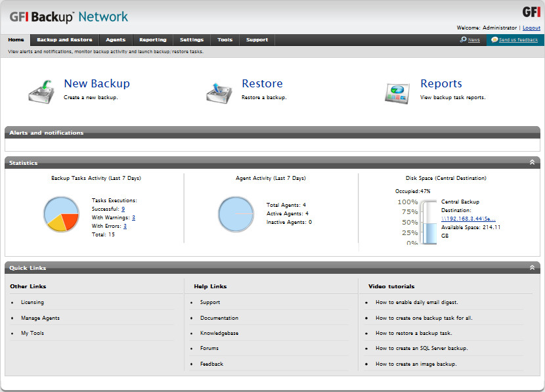Click the 'Backup Tasks Activity (Last 7 Days)' title
Screen dimensions: 545x392
pyautogui.click(x=97, y=178)
